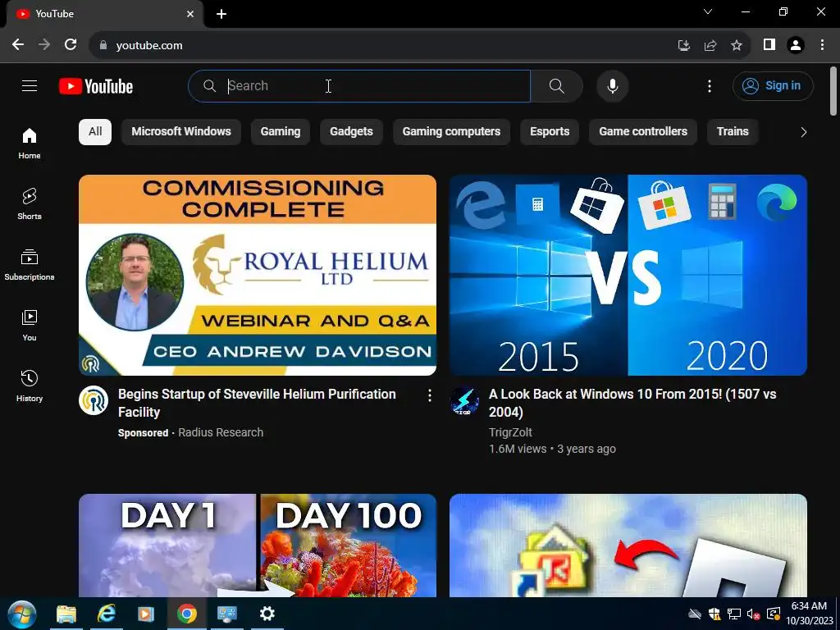The width and height of the screenshot is (840, 630).
Task: Open the Windows 2015 vs 2020 thumbnail
Action: (628, 275)
